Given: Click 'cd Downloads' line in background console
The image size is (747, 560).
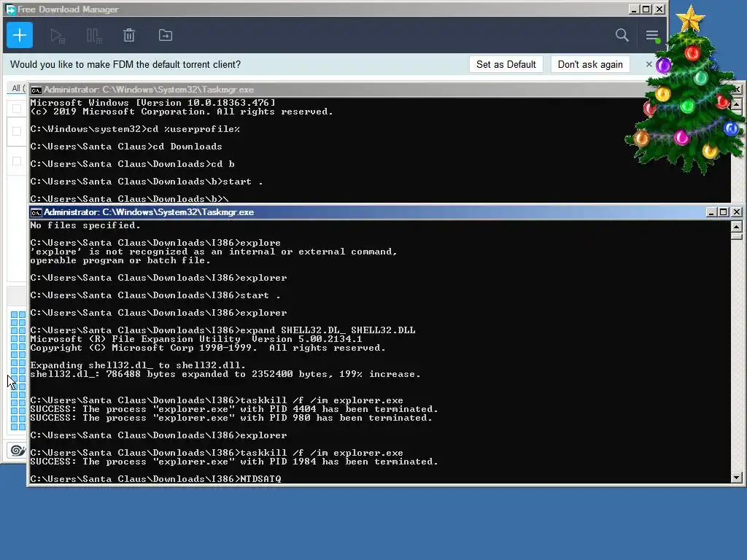Looking at the screenshot, I should coord(126,146).
